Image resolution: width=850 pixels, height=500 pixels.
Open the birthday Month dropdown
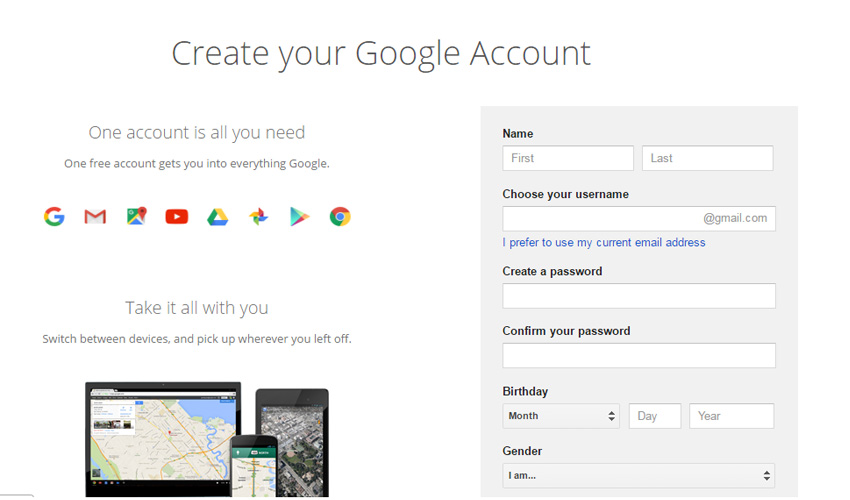click(x=561, y=416)
